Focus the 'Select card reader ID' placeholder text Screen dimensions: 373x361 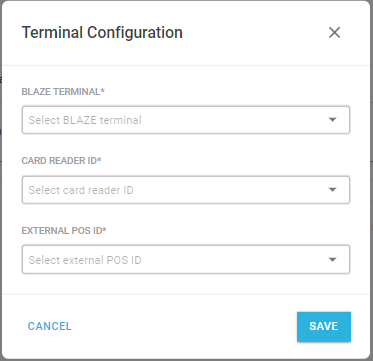coord(81,190)
